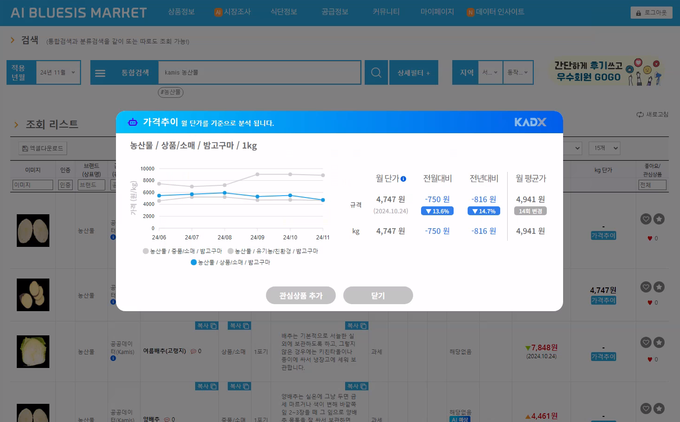The width and height of the screenshot is (680, 422).
Task: Click the 인증 column filter input
Action: (65, 185)
